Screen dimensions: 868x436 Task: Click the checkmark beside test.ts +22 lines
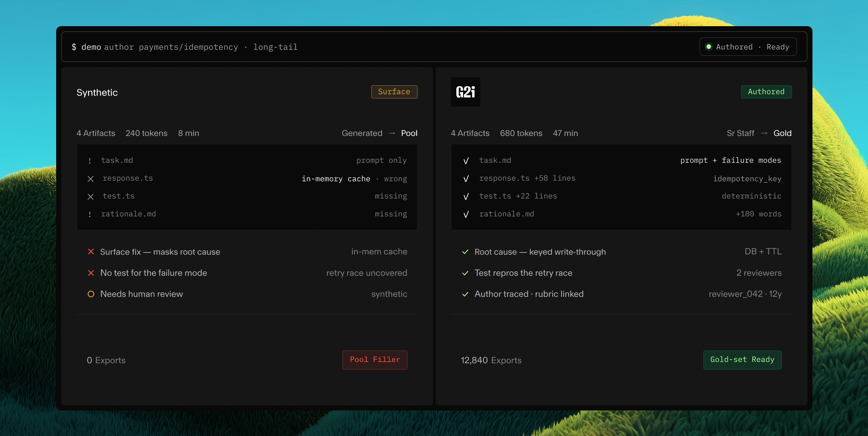[x=466, y=197]
